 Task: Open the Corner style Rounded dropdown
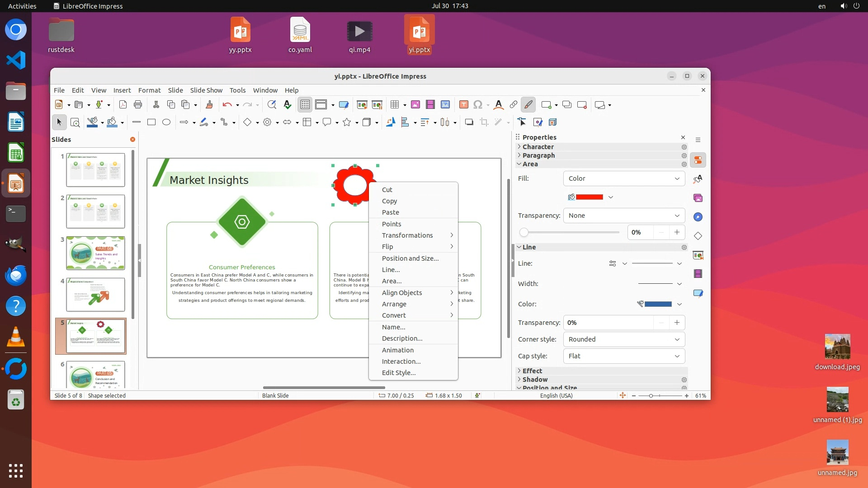pyautogui.click(x=624, y=339)
